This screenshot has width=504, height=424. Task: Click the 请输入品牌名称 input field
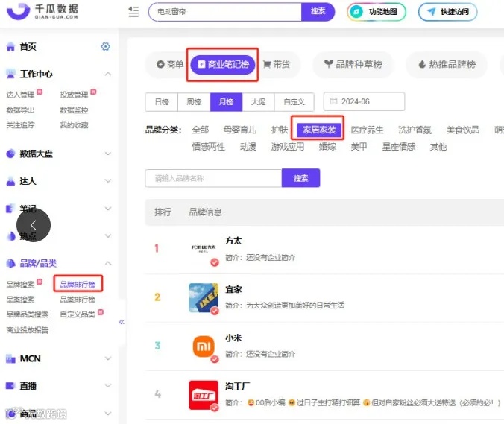click(x=213, y=178)
